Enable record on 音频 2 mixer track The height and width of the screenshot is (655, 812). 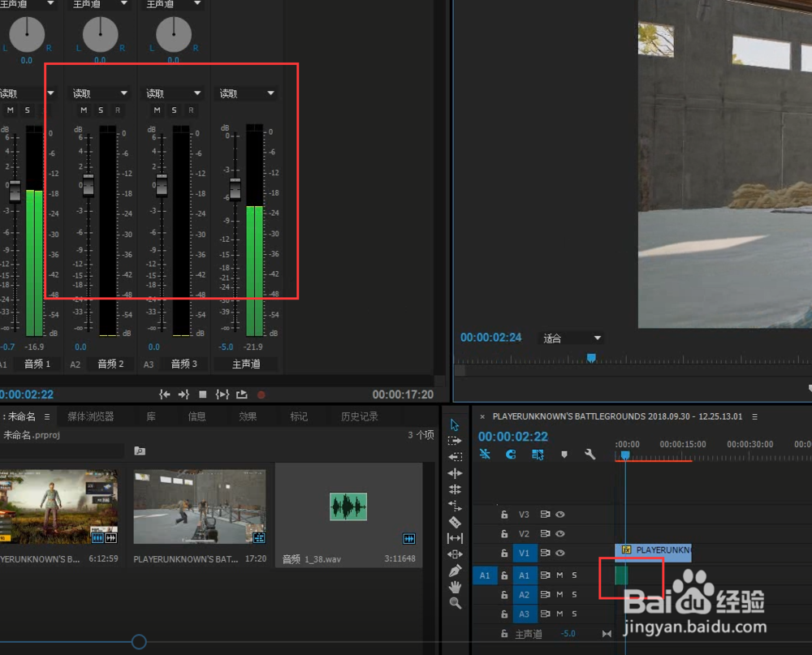click(x=118, y=110)
